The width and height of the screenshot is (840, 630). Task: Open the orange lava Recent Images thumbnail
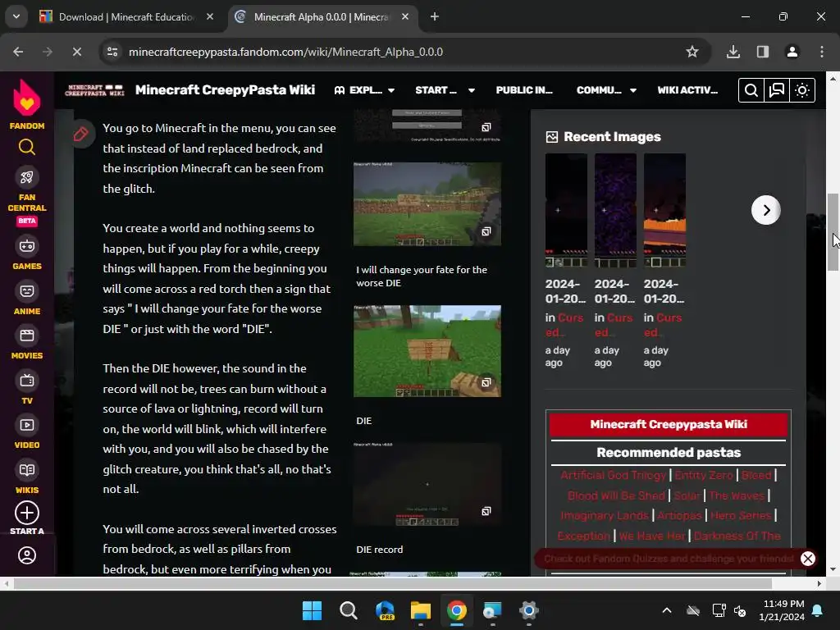[x=664, y=210]
